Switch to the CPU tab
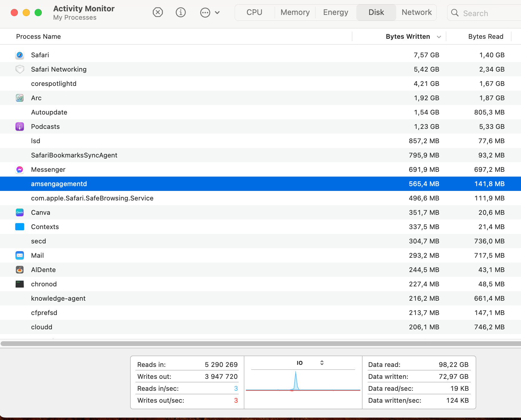521x420 pixels. [x=254, y=12]
